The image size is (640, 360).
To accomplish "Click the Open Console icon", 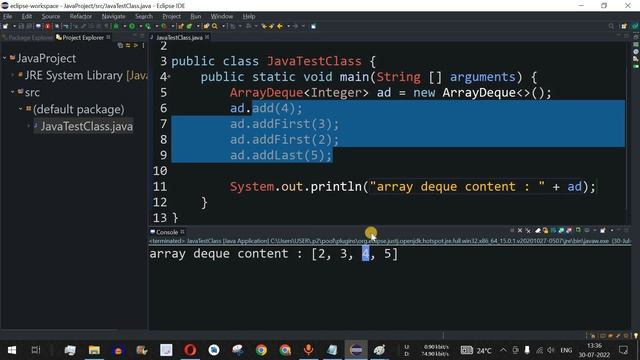I will [x=603, y=231].
